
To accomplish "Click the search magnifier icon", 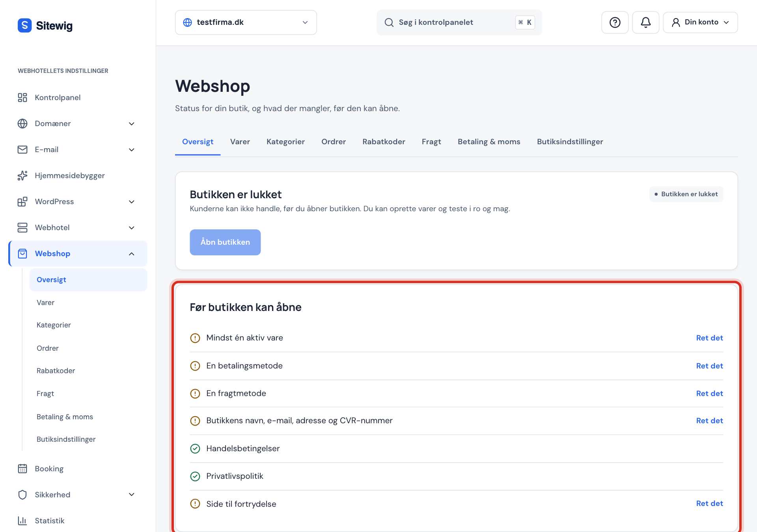I will tap(389, 22).
